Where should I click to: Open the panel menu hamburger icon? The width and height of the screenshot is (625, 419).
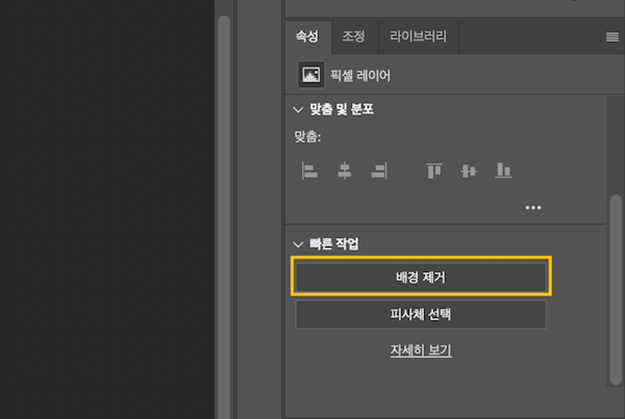[612, 37]
